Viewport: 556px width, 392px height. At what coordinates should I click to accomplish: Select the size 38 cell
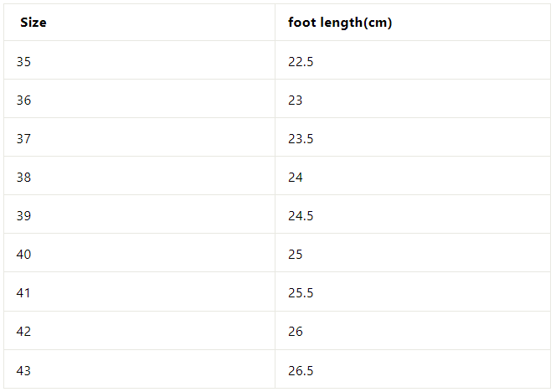coord(23,177)
